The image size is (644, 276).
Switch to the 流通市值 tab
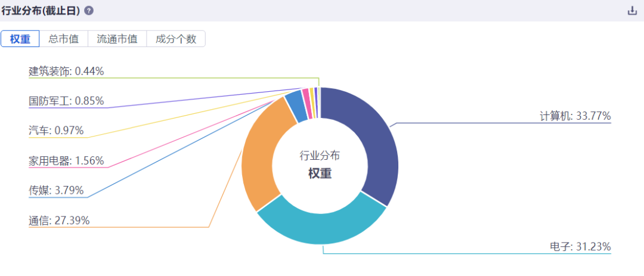tap(117, 39)
